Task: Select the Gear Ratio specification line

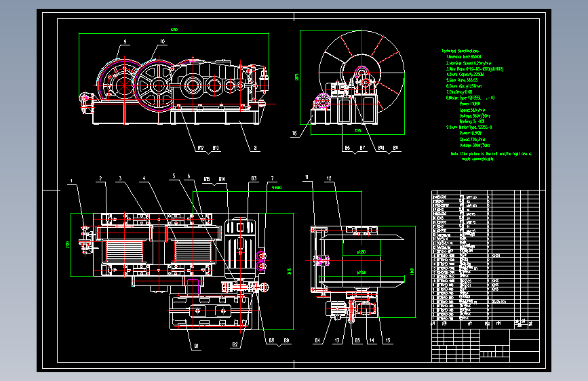Action: (x=462, y=80)
